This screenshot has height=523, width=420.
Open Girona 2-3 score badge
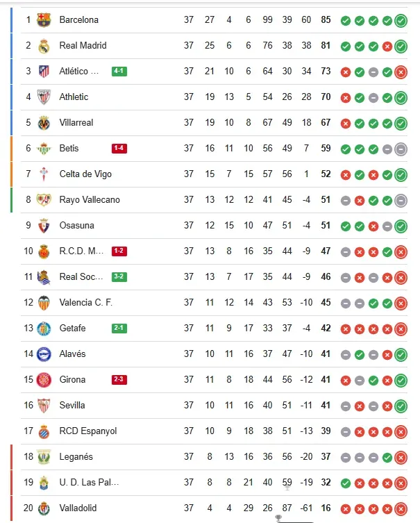119,380
